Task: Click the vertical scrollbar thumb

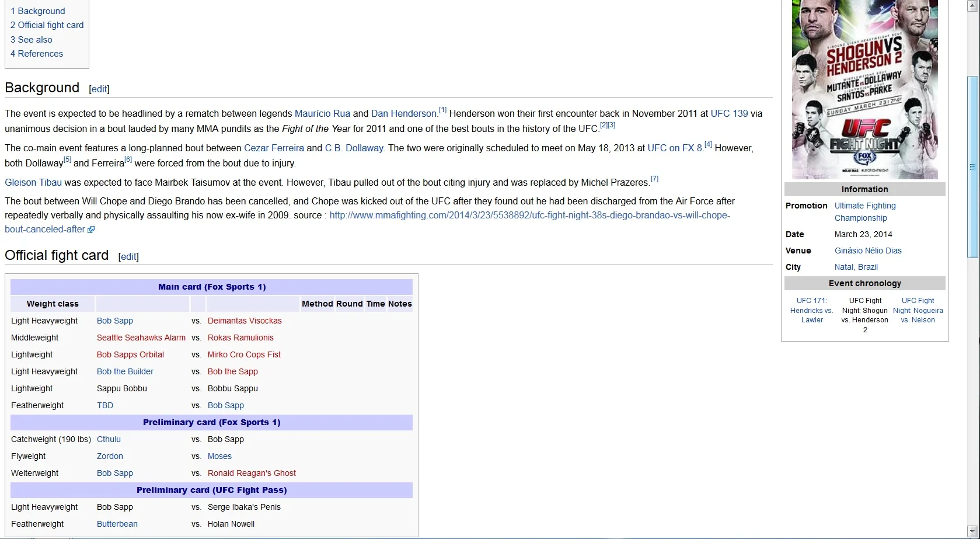Action: pyautogui.click(x=972, y=166)
